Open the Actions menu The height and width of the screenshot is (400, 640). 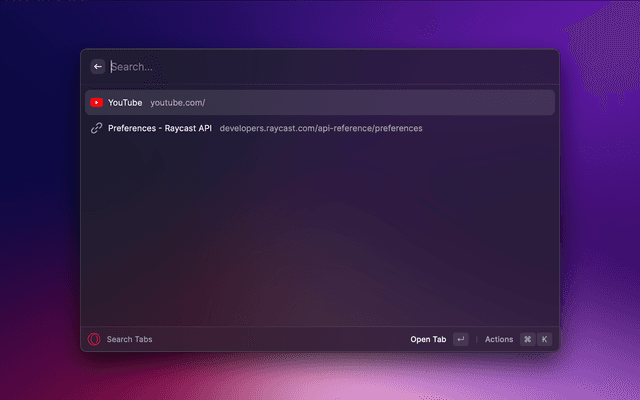pos(498,339)
